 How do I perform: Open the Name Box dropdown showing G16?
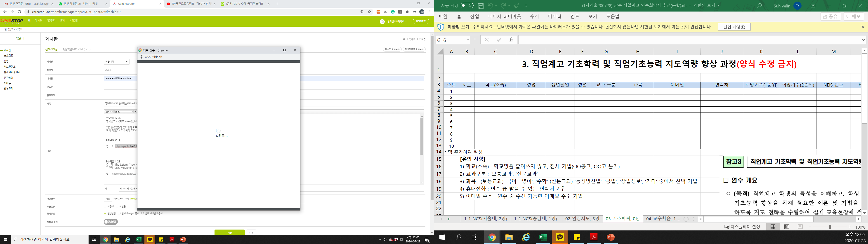click(468, 40)
